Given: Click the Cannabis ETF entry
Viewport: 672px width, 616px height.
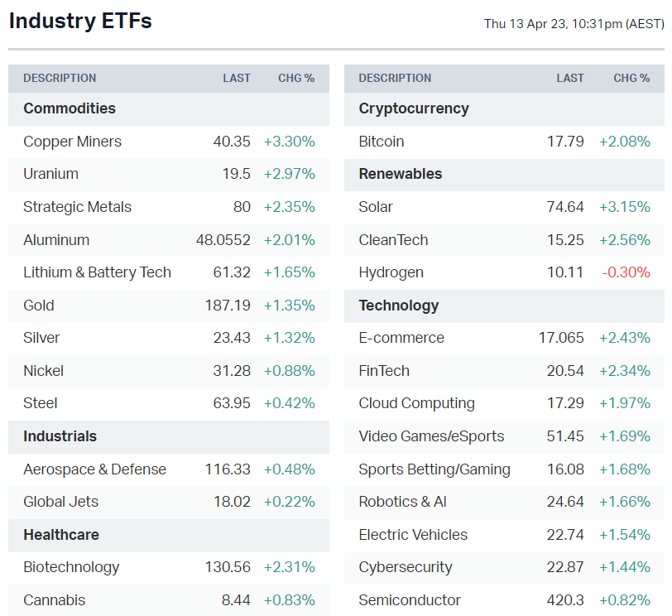Looking at the screenshot, I should [55, 600].
